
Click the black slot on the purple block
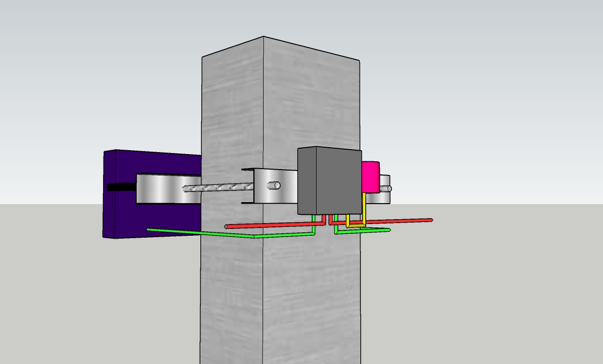tap(121, 187)
